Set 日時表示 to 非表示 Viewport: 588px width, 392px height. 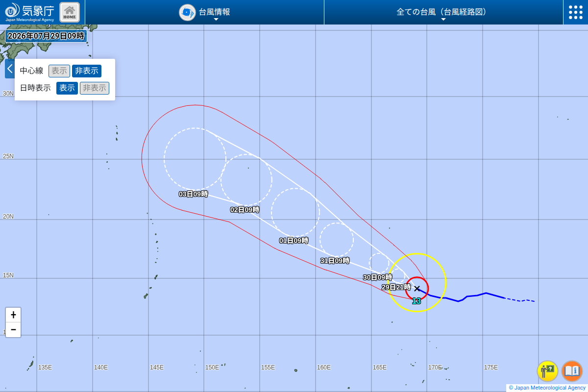(95, 88)
